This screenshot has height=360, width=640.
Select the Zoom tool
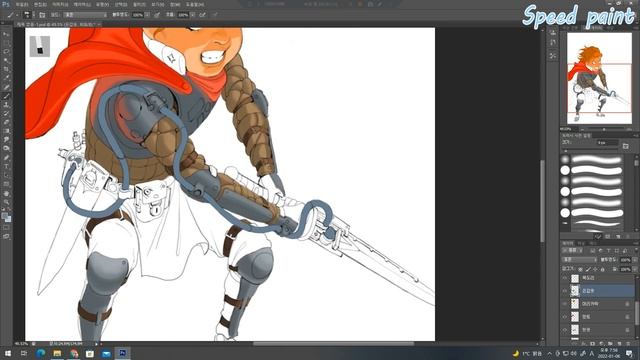click(6, 202)
